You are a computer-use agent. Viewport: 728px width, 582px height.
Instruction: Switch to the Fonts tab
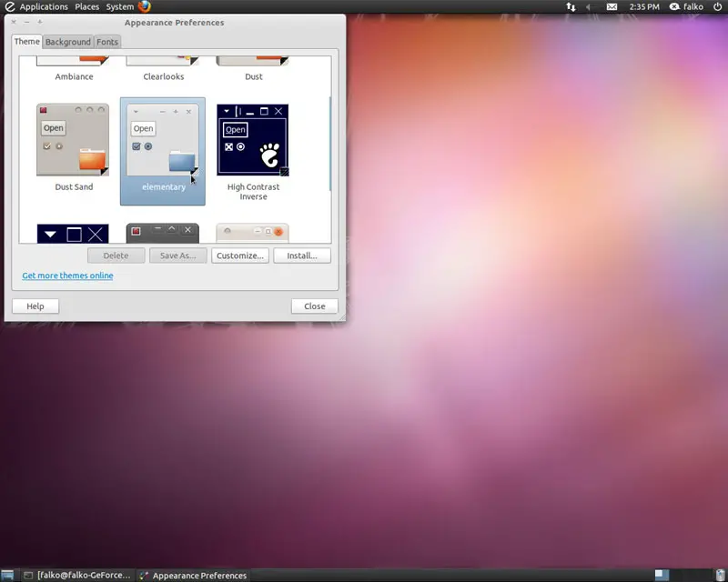[107, 42]
